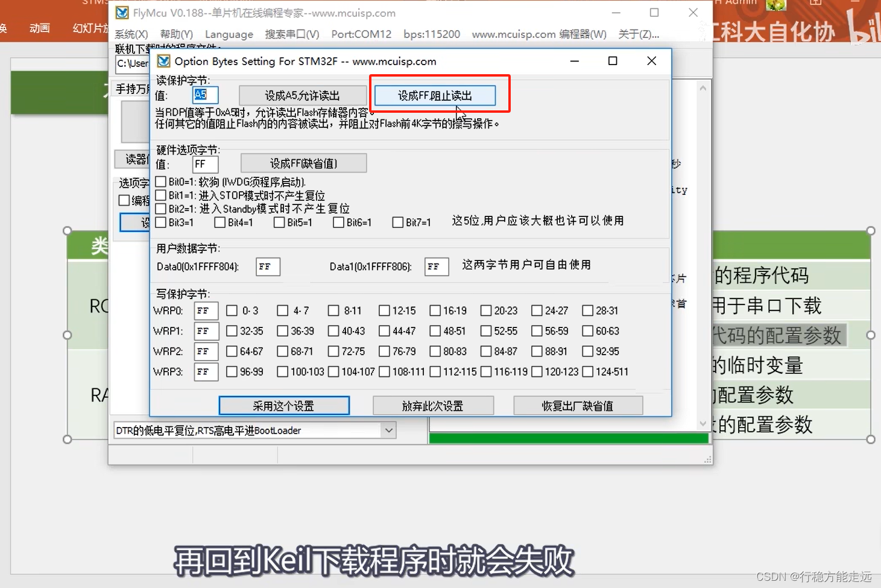The width and height of the screenshot is (881, 588).
Task: Toggle Bit1=1 STOP模式 checkbox
Action: pyautogui.click(x=161, y=195)
